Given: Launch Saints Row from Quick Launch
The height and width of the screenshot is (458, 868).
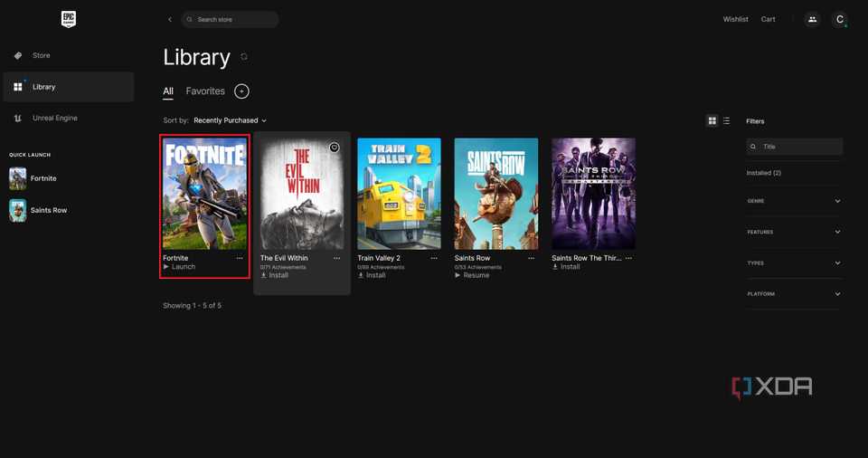Looking at the screenshot, I should click(38, 210).
